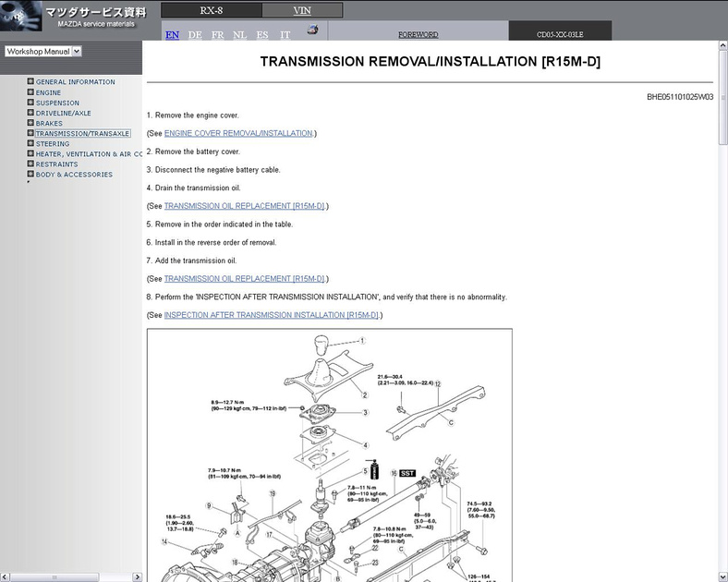Viewport: 728px width, 582px height.
Task: Expand the RESTRAINTS tree node
Action: click(30, 164)
